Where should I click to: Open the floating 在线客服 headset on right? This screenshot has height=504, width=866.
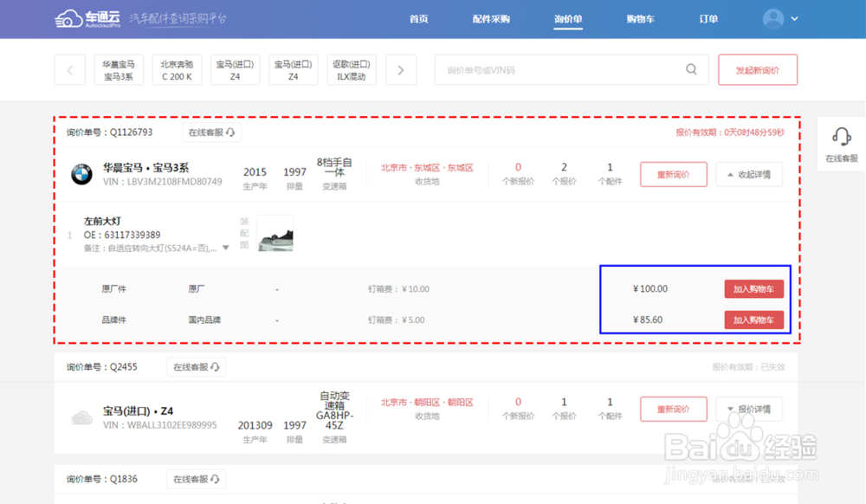tap(842, 144)
